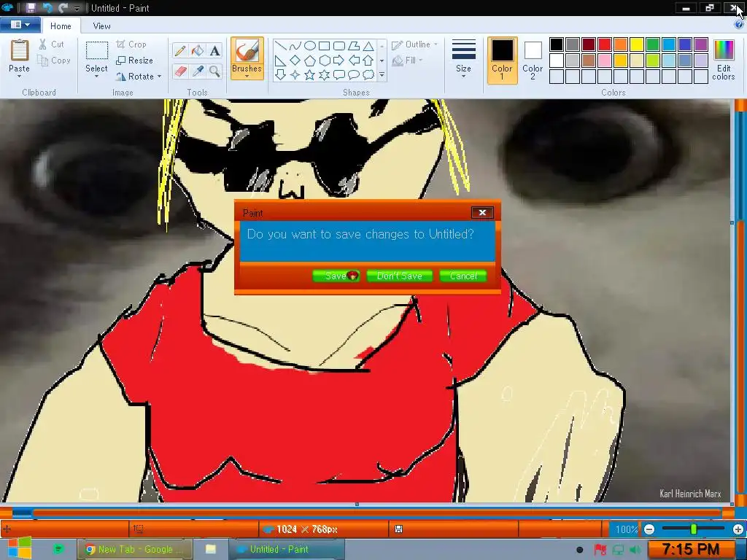Click the Undo arrow in title bar
This screenshot has height=560, width=747.
[47, 7]
